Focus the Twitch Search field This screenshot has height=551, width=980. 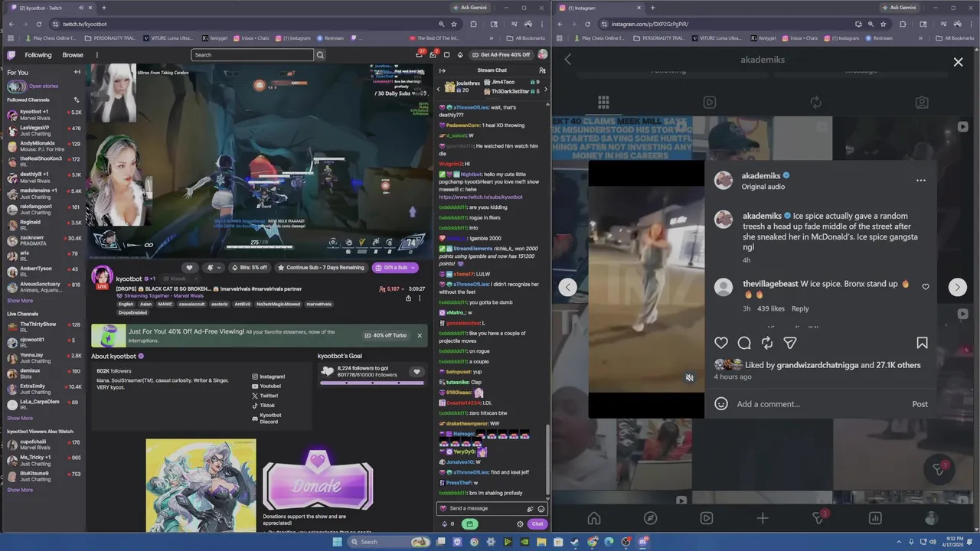[252, 55]
